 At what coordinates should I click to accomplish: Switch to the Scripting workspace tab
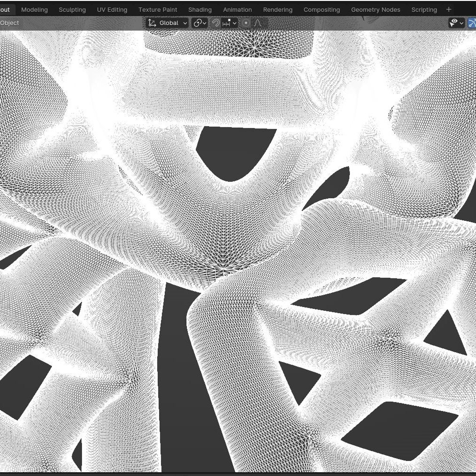(x=424, y=10)
